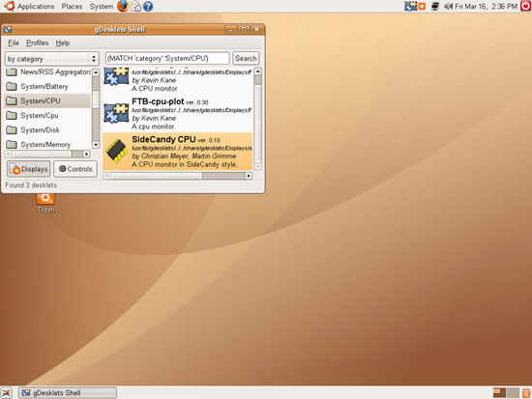Click the desklet list horizontal scrollbar
The image size is (532, 399).
178,176
